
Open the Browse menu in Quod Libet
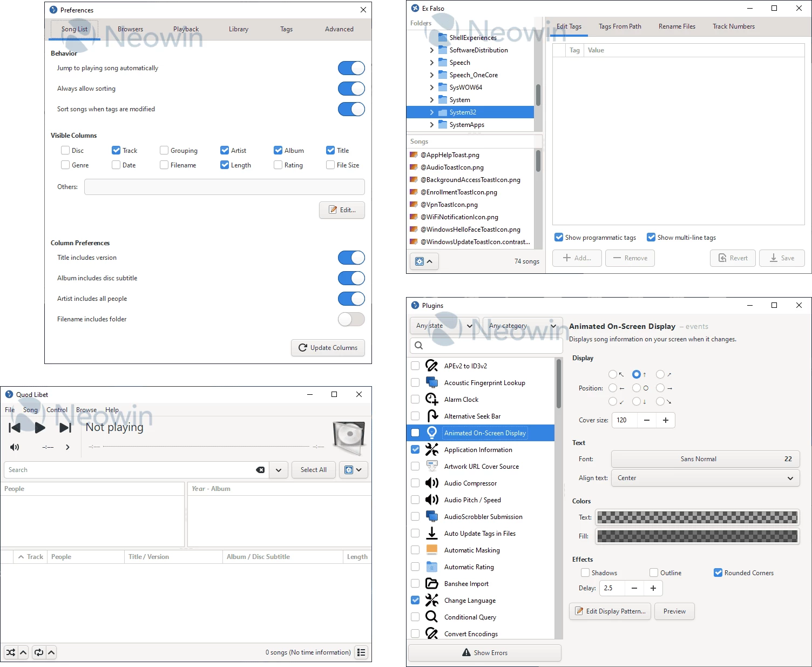click(x=86, y=410)
